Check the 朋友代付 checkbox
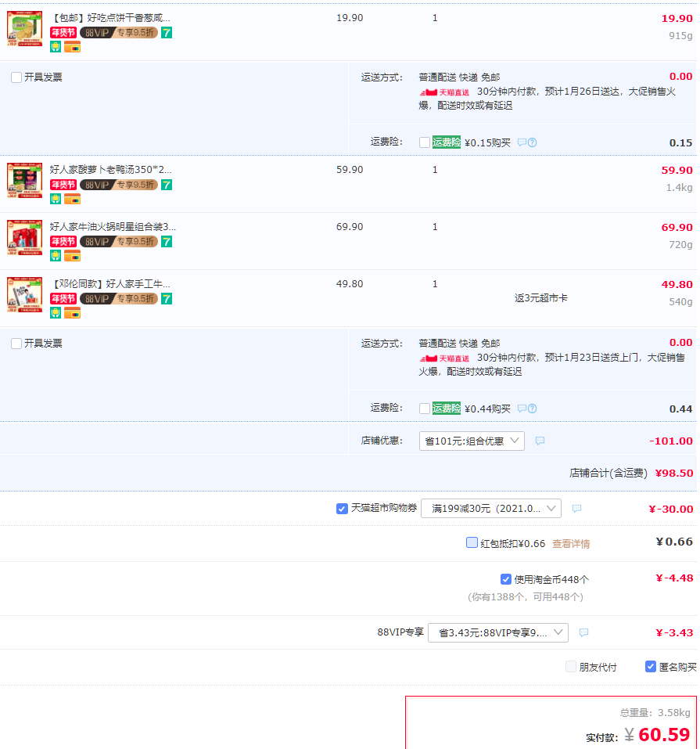Screen dimensions: 700x749 tap(571, 666)
